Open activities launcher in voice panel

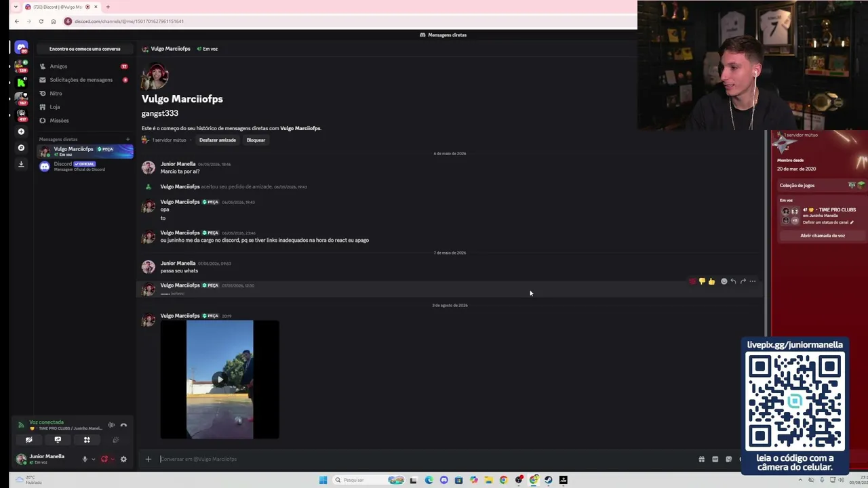[x=87, y=440]
